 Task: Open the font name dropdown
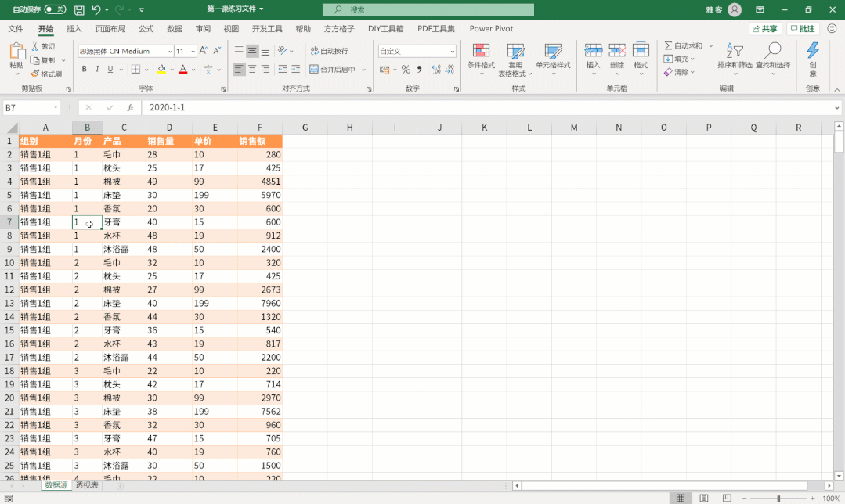170,51
